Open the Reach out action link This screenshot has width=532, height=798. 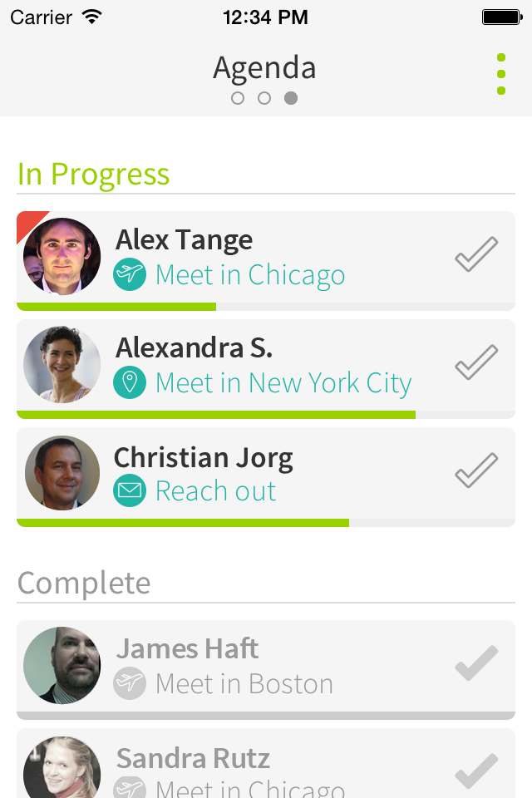point(215,491)
